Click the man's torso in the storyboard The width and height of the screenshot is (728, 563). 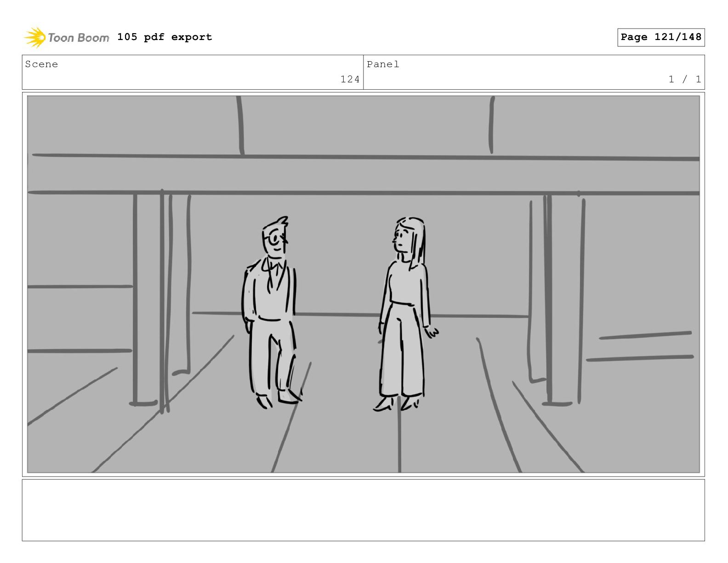(270, 290)
